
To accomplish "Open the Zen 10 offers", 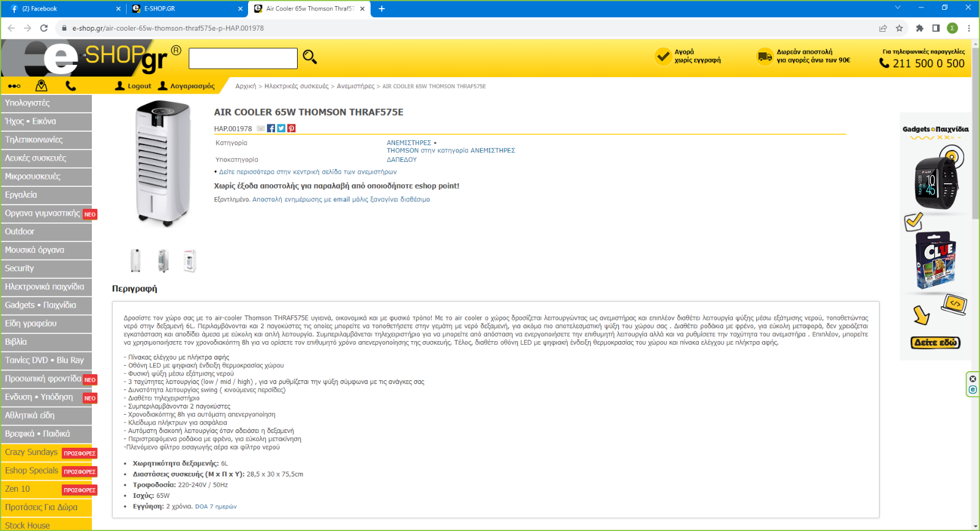I will point(47,489).
